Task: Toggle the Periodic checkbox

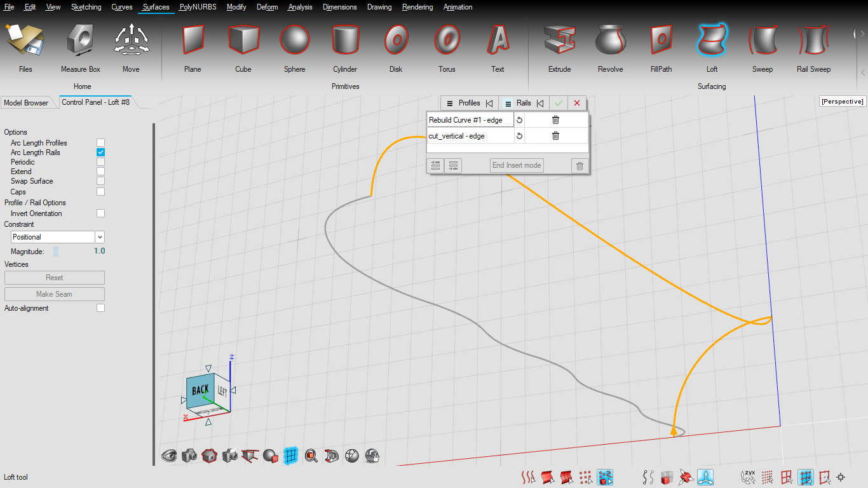Action: (100, 162)
